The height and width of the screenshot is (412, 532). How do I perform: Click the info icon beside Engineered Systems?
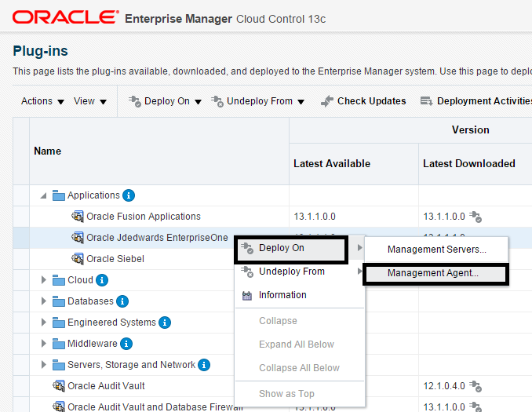point(164,323)
